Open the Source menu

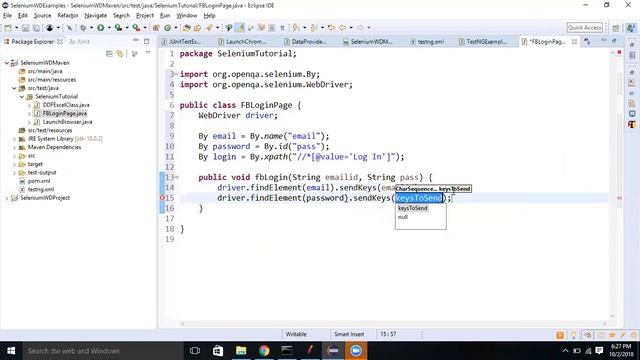pyautogui.click(x=42, y=16)
